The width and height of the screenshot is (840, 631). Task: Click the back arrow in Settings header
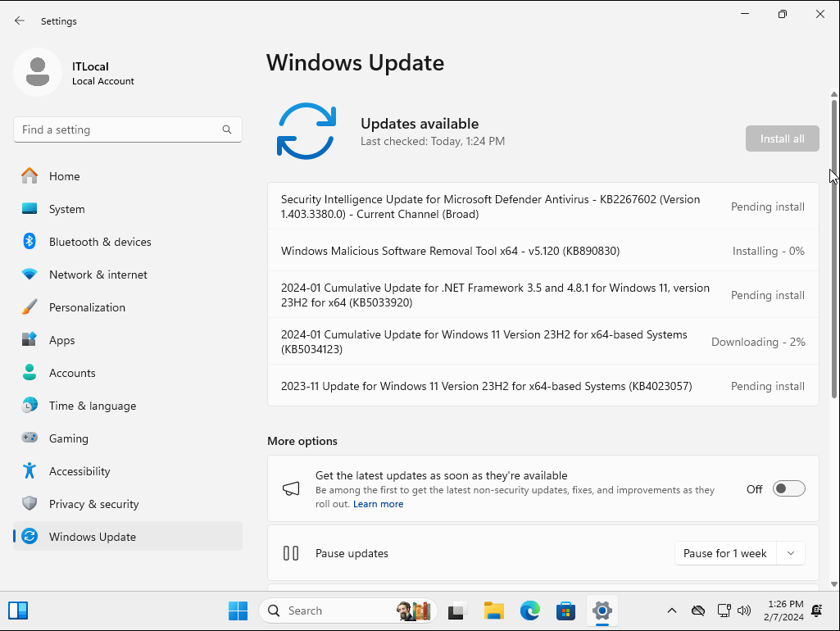(x=20, y=20)
